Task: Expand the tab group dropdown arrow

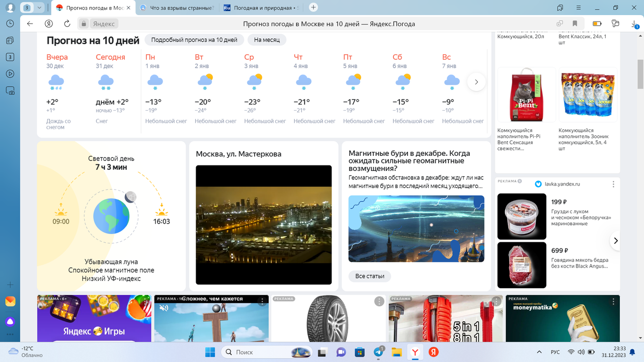Action: click(39, 8)
